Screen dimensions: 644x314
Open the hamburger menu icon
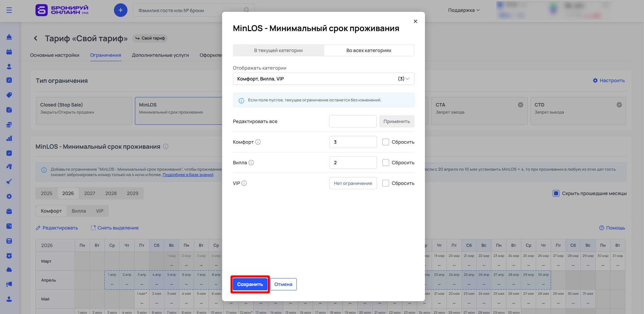(9, 10)
